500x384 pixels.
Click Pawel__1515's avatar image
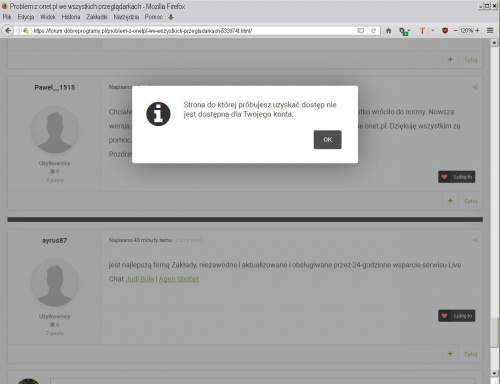pos(55,130)
